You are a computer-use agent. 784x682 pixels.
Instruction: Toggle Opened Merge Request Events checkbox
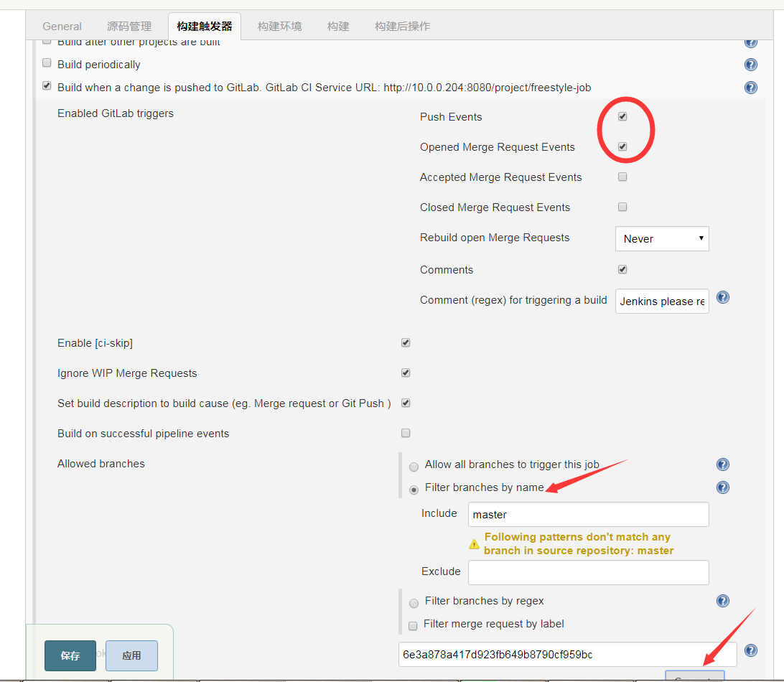622,146
